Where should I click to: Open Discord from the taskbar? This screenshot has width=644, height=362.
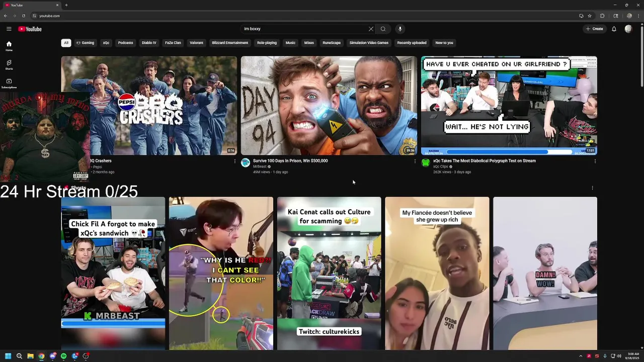point(52,356)
